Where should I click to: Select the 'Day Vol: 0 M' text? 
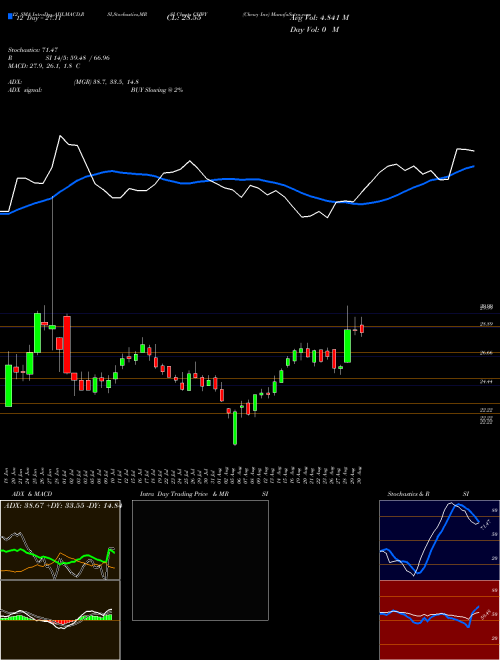pyautogui.click(x=314, y=30)
